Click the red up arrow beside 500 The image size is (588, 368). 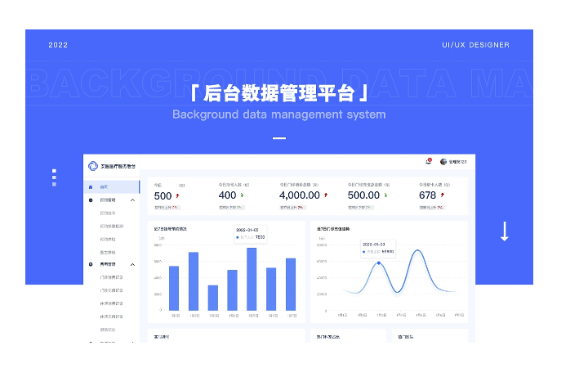[x=177, y=196]
